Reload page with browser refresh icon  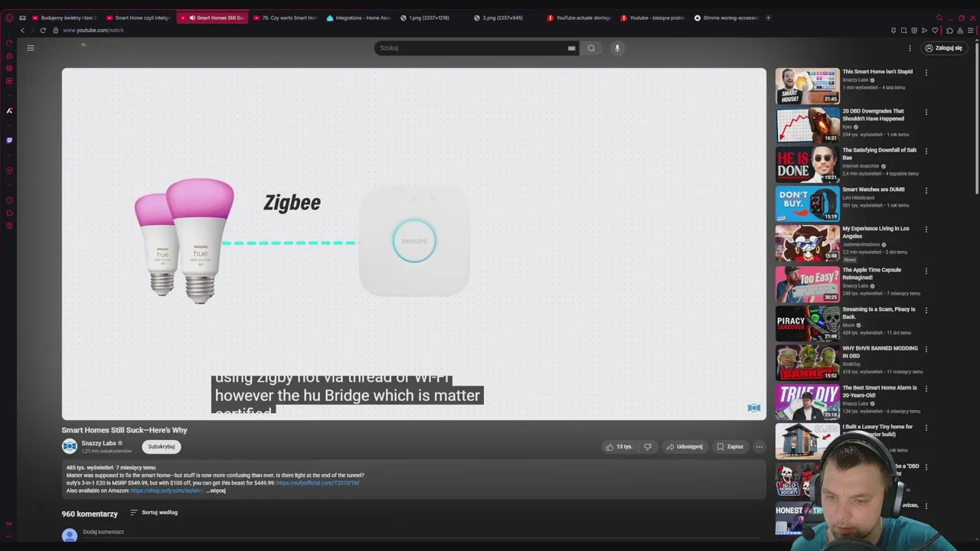tap(43, 31)
